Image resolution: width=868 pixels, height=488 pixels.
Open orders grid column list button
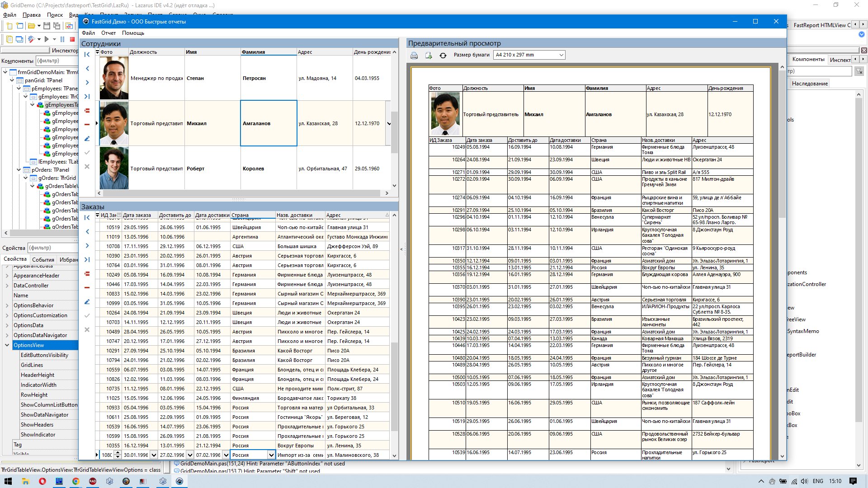97,215
